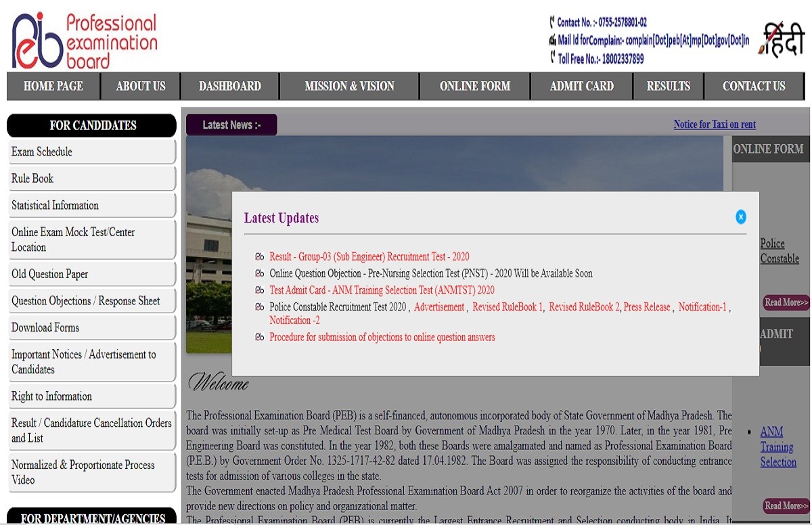The width and height of the screenshot is (812, 525).
Task: Click the mail icon beside the complaint address
Action: [552, 41]
